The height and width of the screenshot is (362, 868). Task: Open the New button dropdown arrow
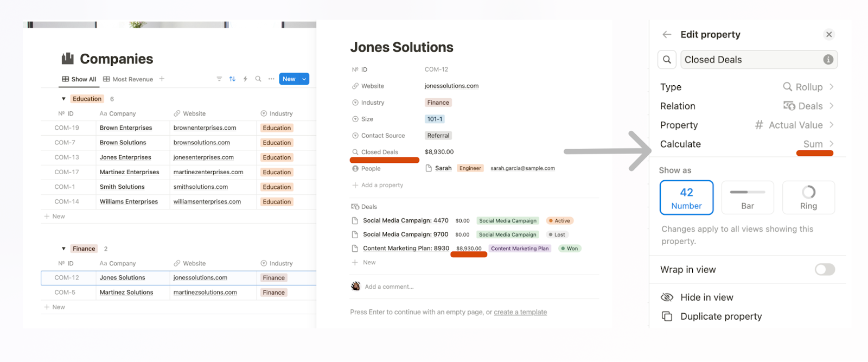304,79
